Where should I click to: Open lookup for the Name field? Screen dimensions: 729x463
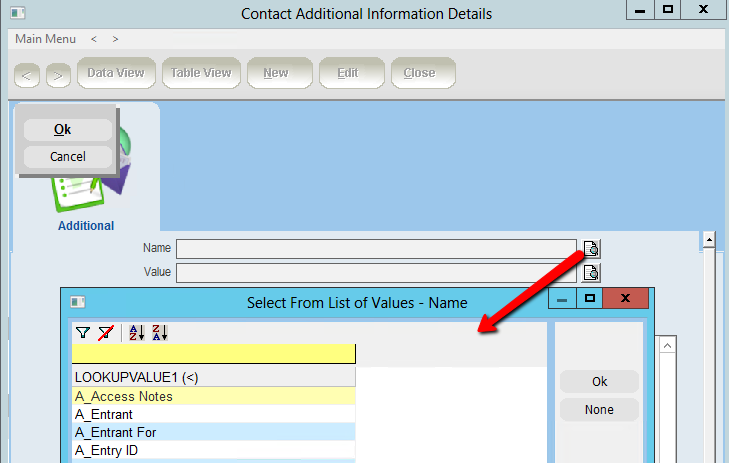pos(591,249)
